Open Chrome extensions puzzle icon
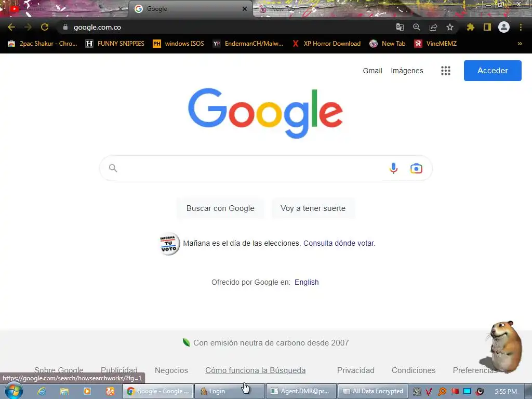The height and width of the screenshot is (399, 532). (x=470, y=27)
